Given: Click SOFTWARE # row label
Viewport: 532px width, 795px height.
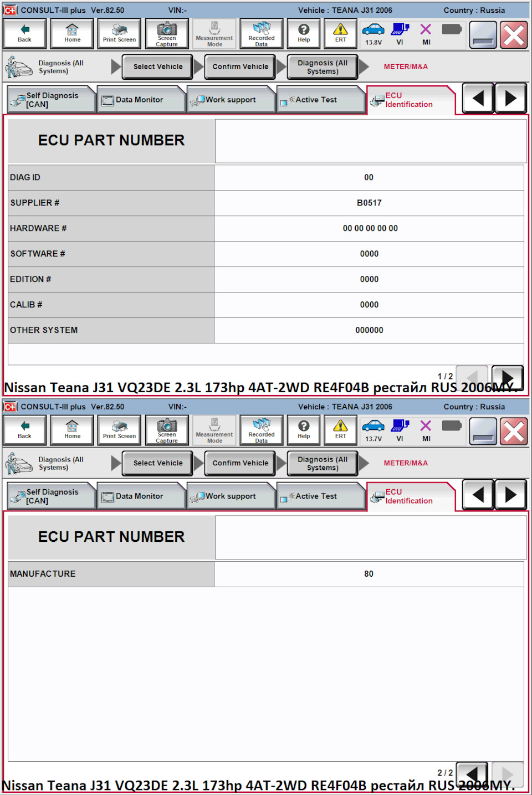Looking at the screenshot, I should pos(38,254).
